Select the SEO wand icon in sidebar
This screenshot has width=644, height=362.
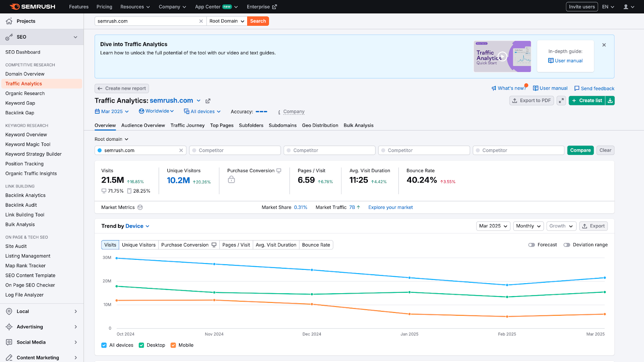click(x=9, y=37)
